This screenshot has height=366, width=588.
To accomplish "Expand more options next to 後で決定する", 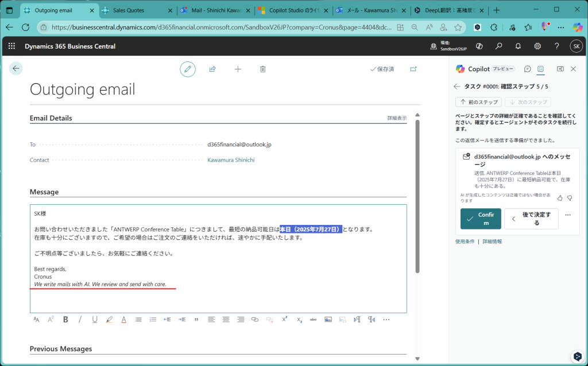I will click(x=568, y=215).
